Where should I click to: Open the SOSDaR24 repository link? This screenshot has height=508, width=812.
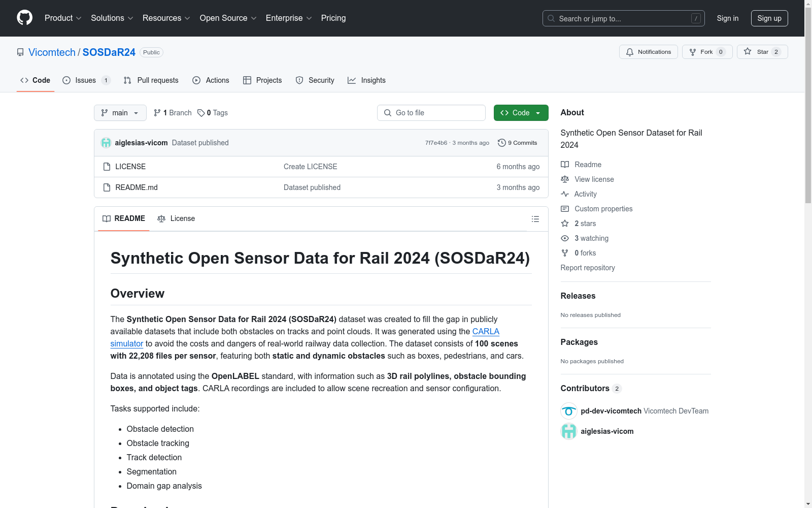point(109,52)
